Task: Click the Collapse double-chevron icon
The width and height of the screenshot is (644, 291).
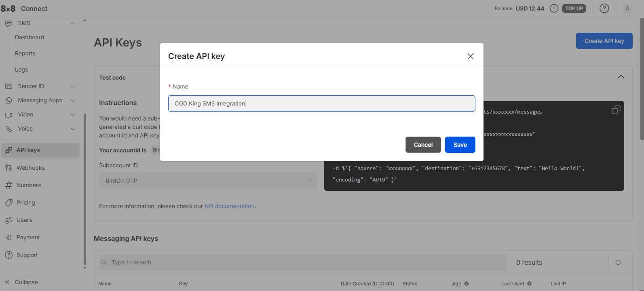Action: [7, 282]
